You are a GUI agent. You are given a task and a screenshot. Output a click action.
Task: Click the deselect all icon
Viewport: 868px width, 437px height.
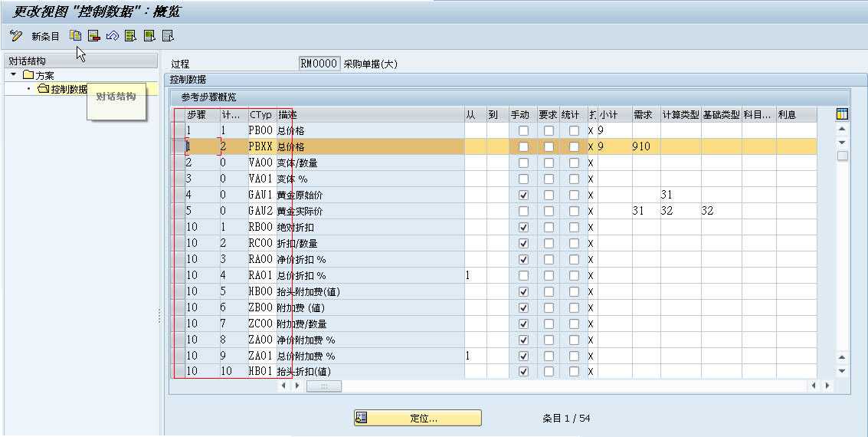[x=169, y=36]
